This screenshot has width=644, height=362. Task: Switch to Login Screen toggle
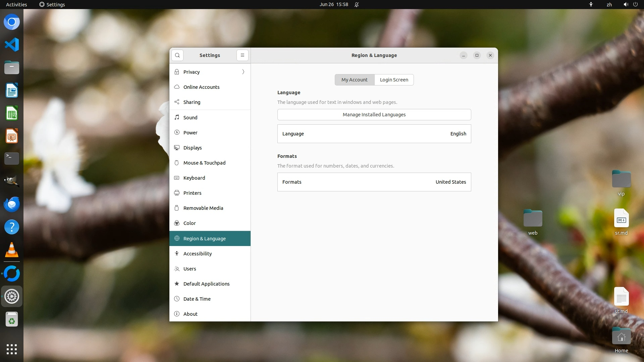(394, 80)
